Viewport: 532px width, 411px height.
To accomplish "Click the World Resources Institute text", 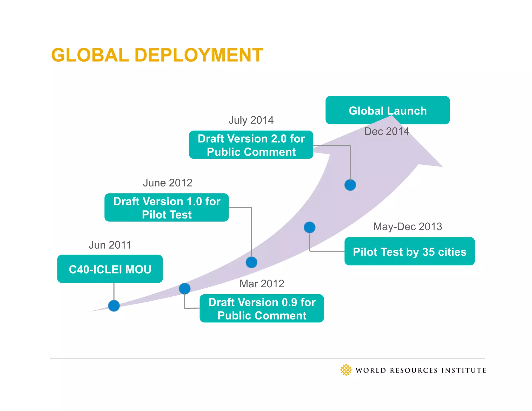I will [x=420, y=370].
